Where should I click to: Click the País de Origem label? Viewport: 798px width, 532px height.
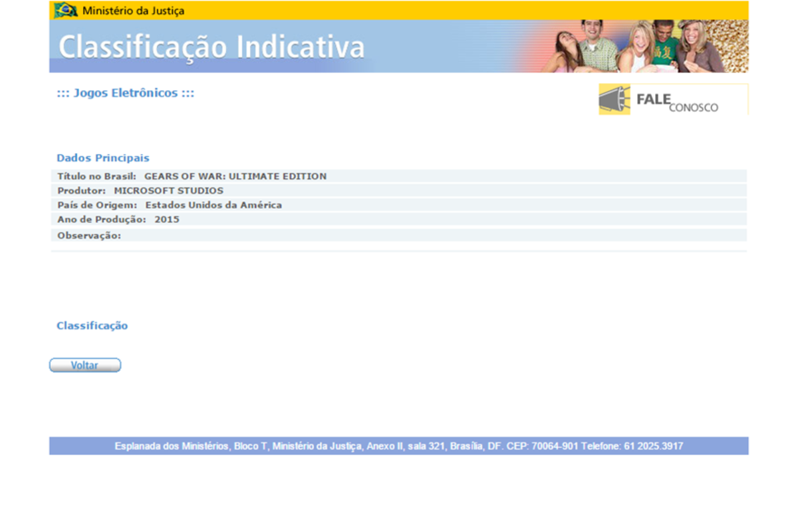[97, 205]
